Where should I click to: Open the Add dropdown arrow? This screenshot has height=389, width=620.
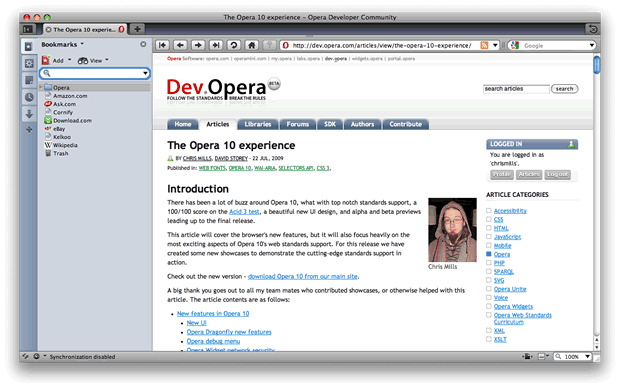tap(69, 60)
